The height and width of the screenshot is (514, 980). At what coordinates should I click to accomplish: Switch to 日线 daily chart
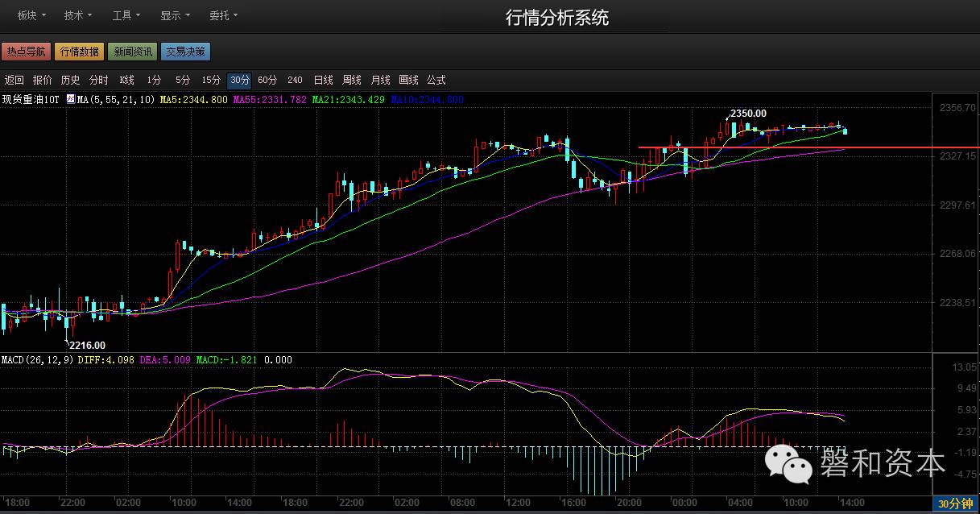[323, 80]
